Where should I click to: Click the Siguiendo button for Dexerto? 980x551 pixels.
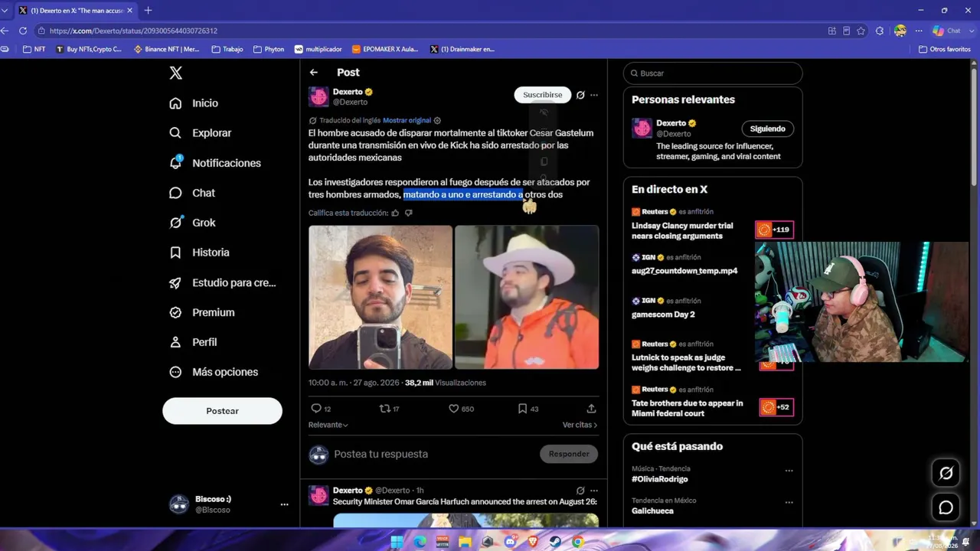(x=767, y=129)
